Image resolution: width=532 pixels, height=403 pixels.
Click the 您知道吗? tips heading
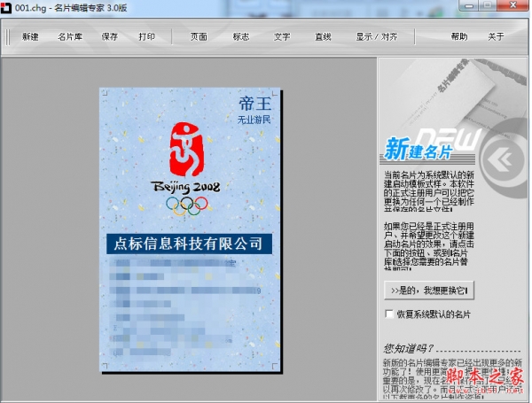pos(409,348)
